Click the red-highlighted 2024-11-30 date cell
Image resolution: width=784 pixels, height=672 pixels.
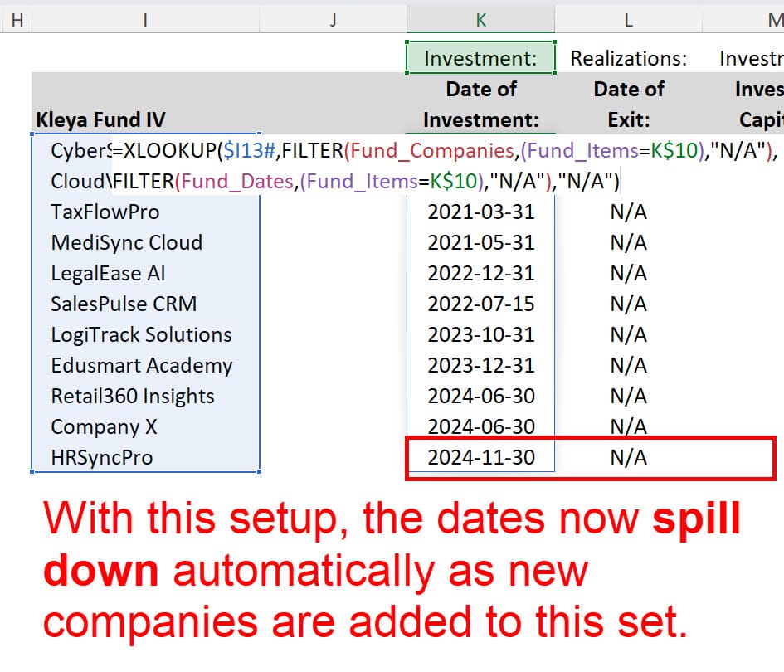[480, 457]
